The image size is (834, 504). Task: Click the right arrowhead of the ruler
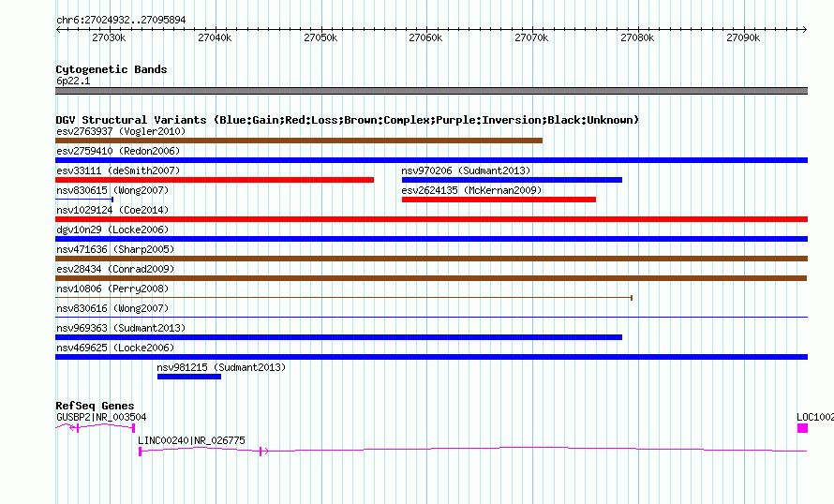pyautogui.click(x=805, y=30)
